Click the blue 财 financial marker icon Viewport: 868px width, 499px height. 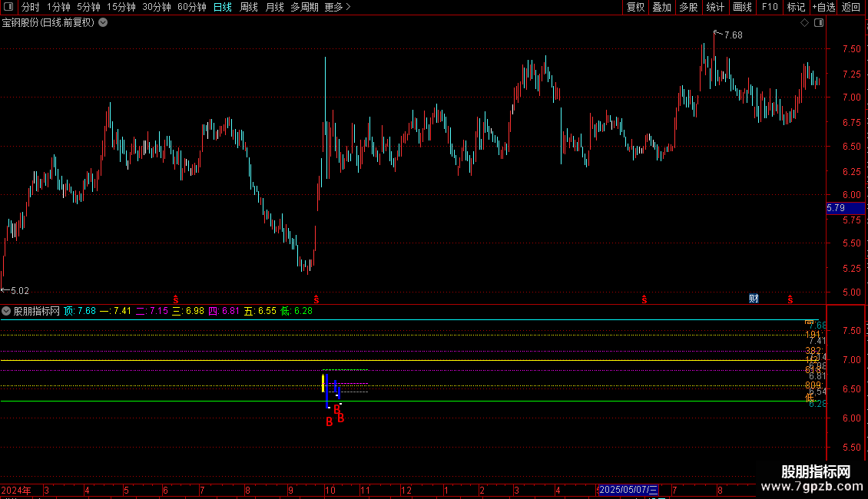[754, 299]
